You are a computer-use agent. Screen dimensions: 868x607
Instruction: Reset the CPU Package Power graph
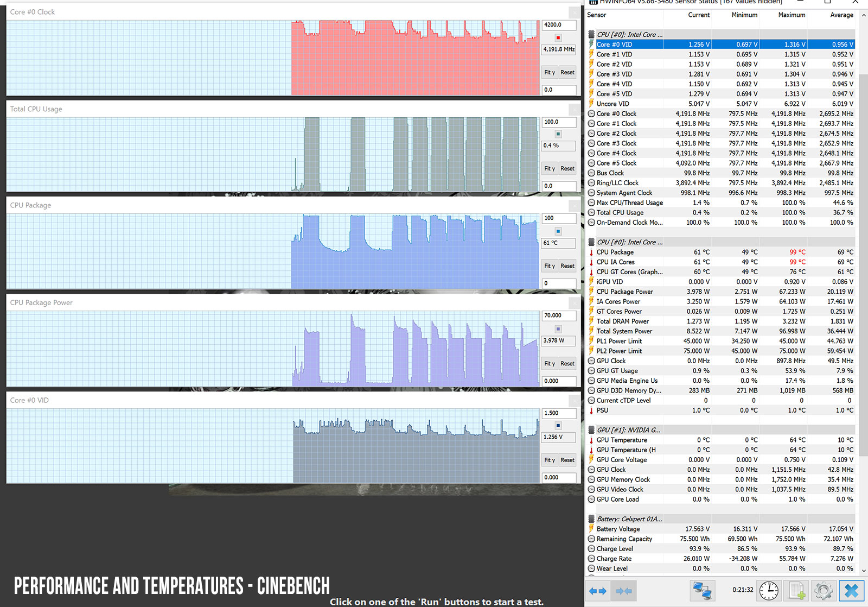click(x=567, y=364)
